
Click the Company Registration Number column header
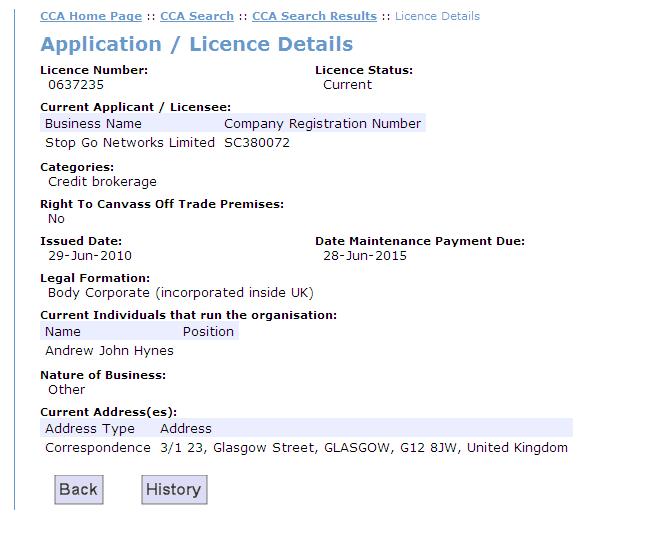pos(322,124)
